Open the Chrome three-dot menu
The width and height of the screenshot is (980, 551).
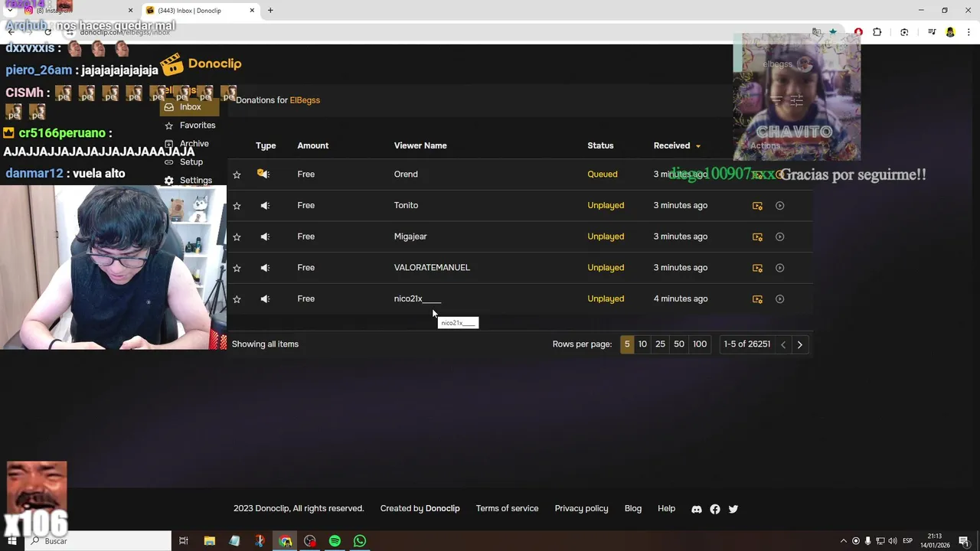pos(969,32)
